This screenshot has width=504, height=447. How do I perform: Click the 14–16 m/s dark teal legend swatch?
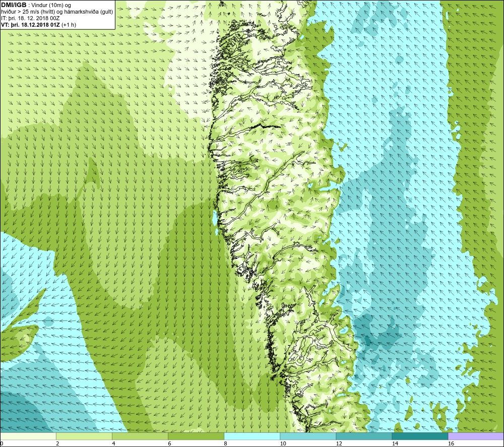click(420, 436)
